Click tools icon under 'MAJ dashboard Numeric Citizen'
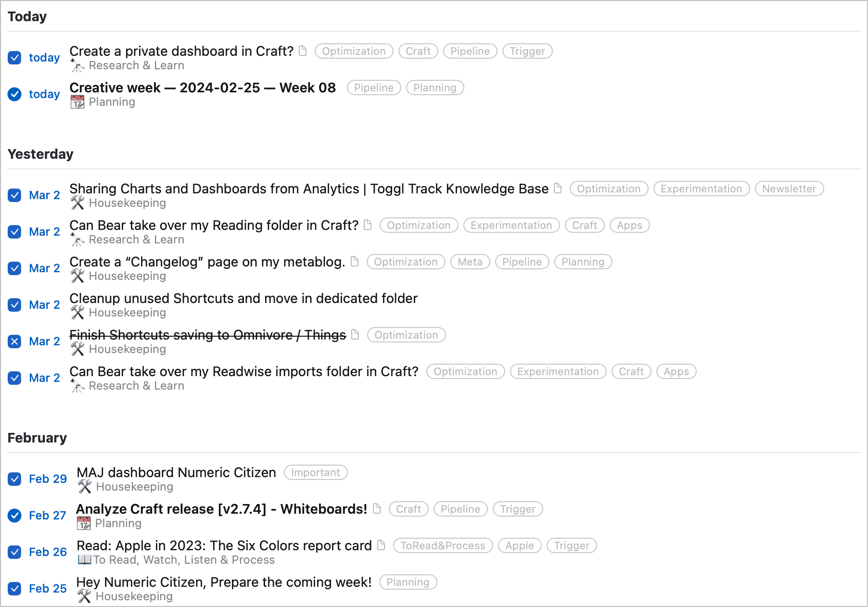This screenshot has width=868, height=607. [x=85, y=487]
